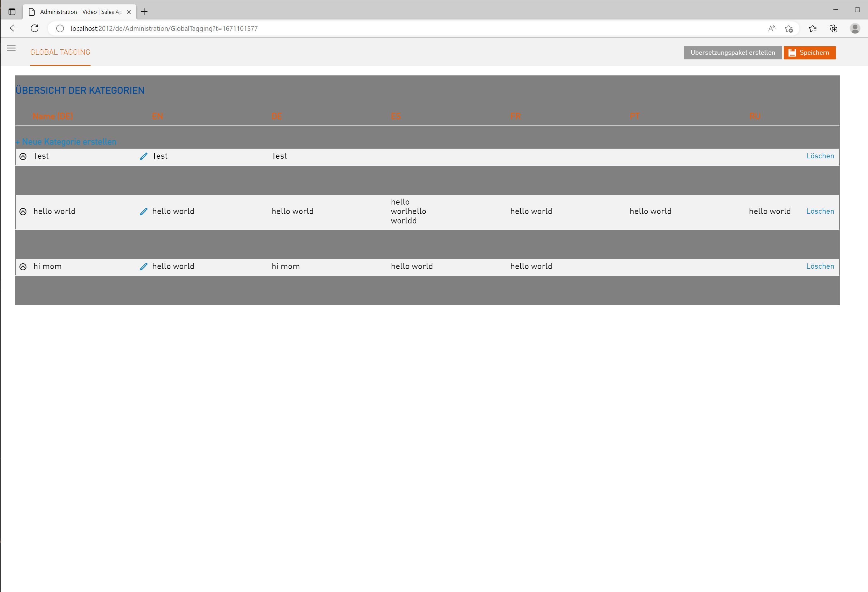Click Übersetzungspaket erstellen button
The height and width of the screenshot is (592, 868).
[732, 52]
